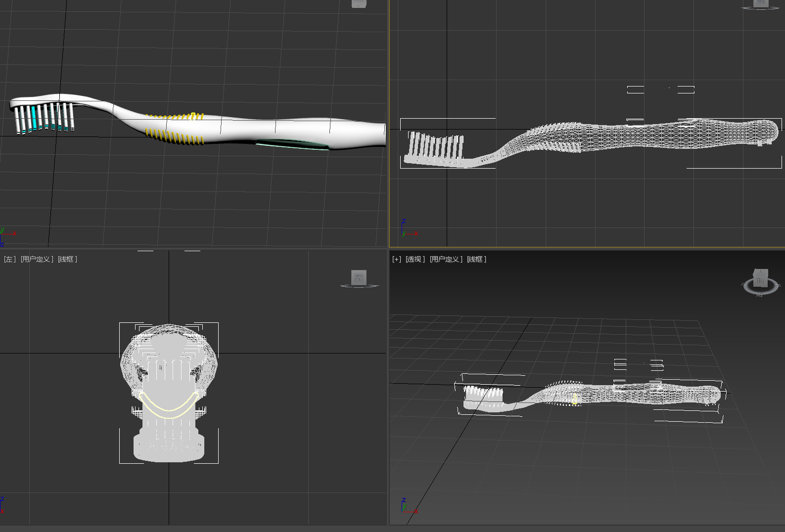Image resolution: width=785 pixels, height=532 pixels.
Task: Open the [线框] shading menu in the left viewport
Action: coord(67,259)
